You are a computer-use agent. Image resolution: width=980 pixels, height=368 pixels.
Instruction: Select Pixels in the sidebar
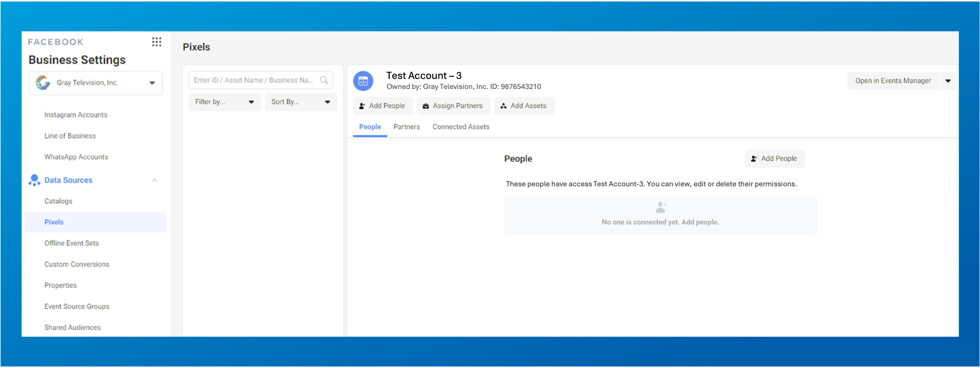[96, 222]
